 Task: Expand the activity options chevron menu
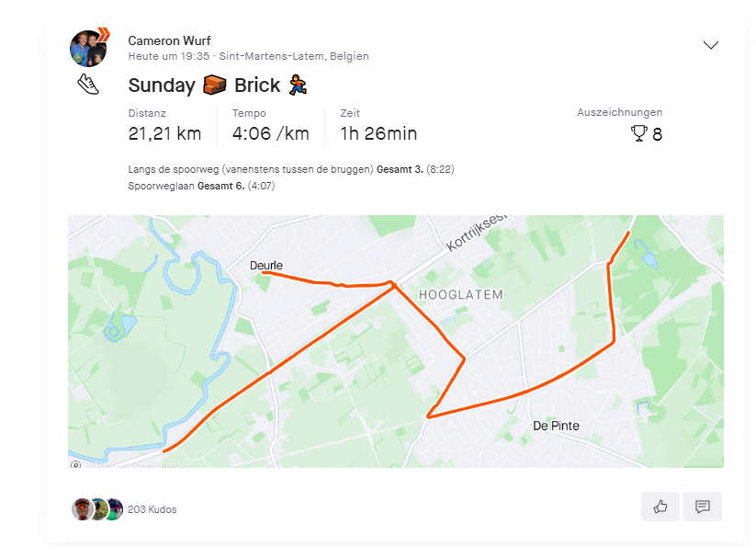pos(710,45)
